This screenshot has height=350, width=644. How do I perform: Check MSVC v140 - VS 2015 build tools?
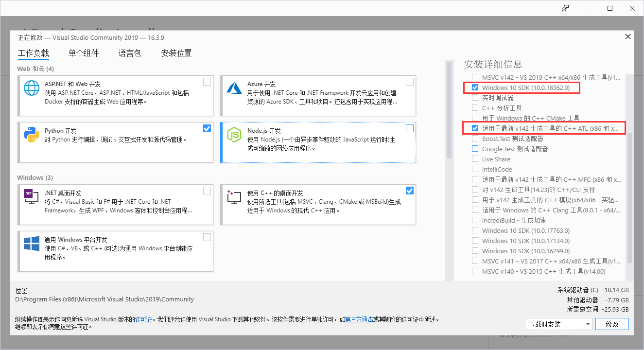tap(475, 271)
